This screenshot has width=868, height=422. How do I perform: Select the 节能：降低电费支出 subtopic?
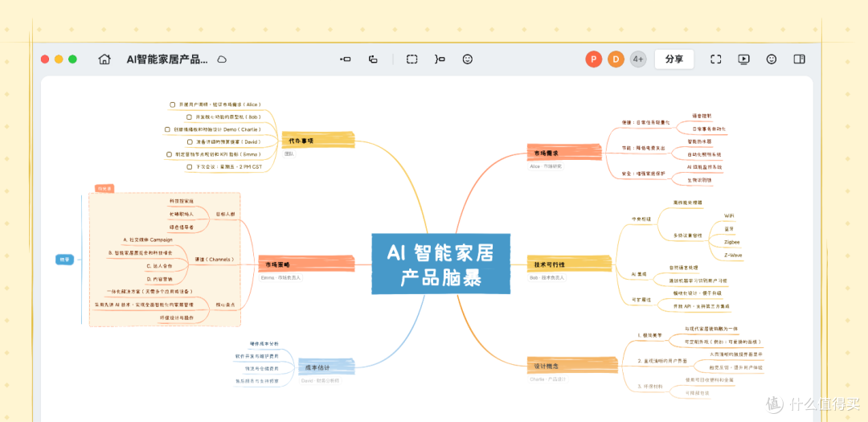[x=644, y=148]
